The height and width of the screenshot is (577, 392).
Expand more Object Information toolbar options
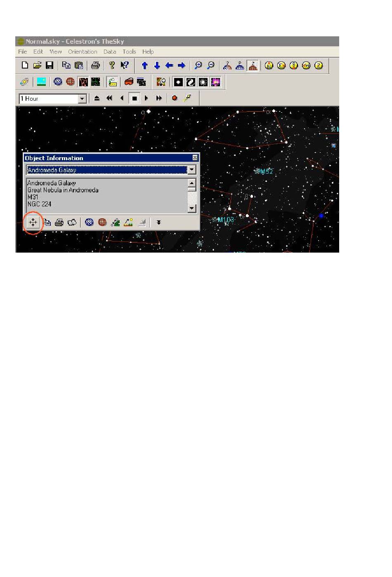(158, 222)
